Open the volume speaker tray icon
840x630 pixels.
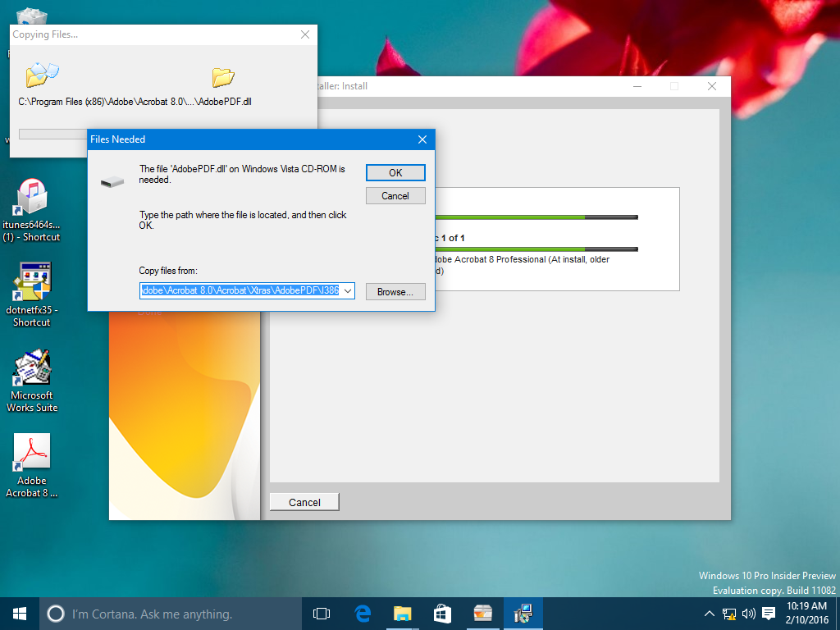click(748, 614)
